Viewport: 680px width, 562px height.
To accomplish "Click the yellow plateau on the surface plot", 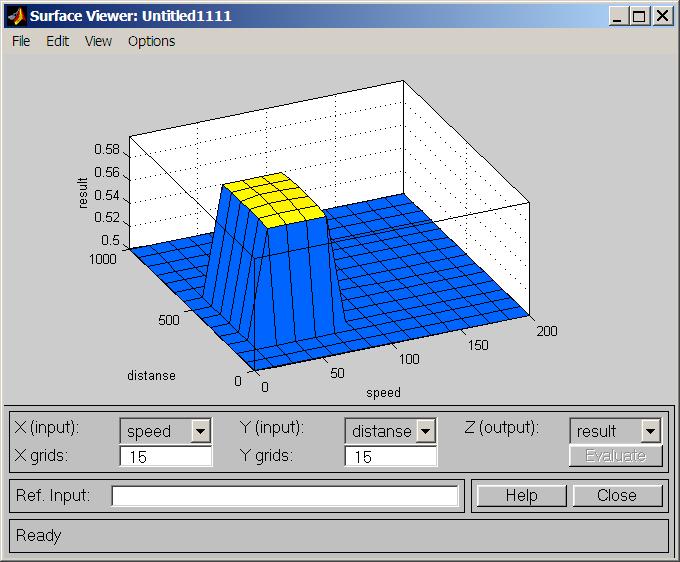I will click(x=273, y=196).
